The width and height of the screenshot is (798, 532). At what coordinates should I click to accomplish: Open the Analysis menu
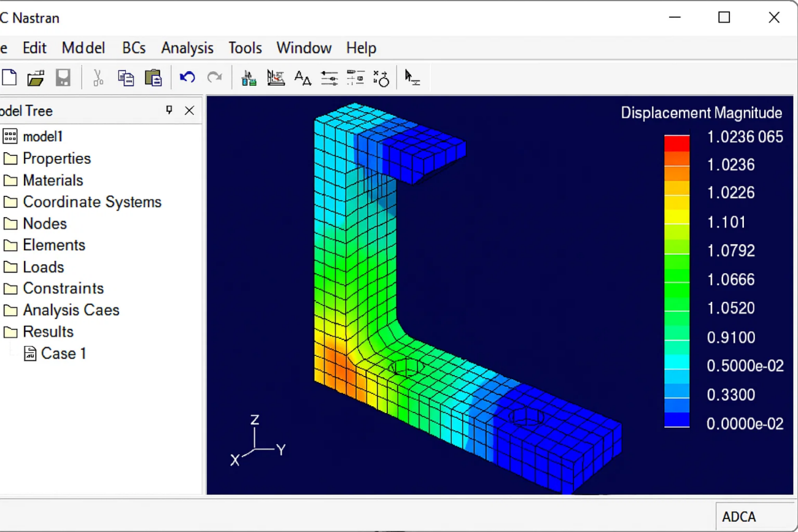coord(187,48)
